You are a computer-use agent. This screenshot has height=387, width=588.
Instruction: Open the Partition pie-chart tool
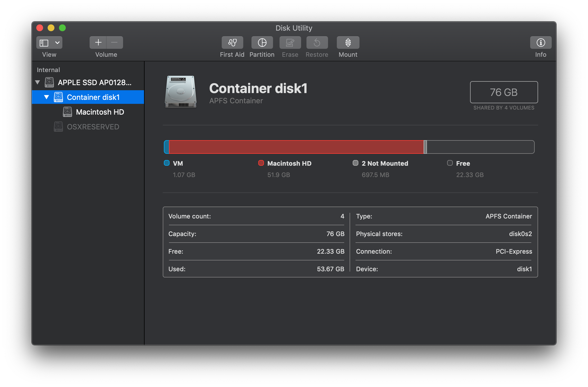click(x=262, y=43)
